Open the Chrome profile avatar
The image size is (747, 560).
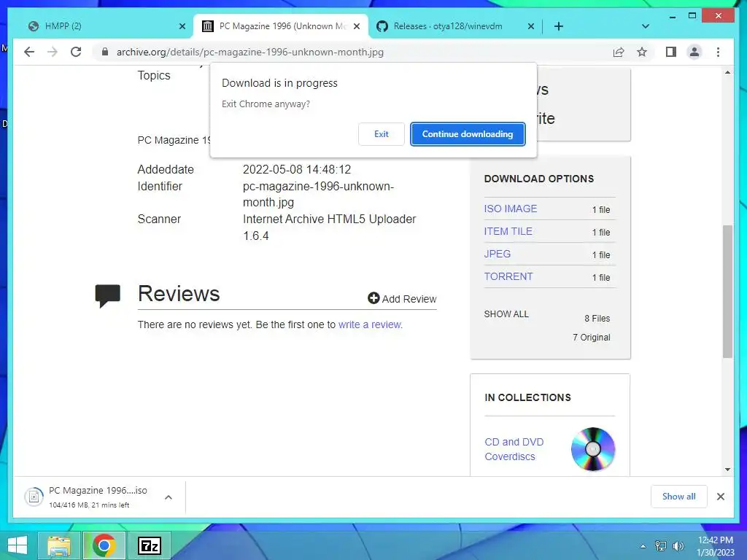point(694,52)
